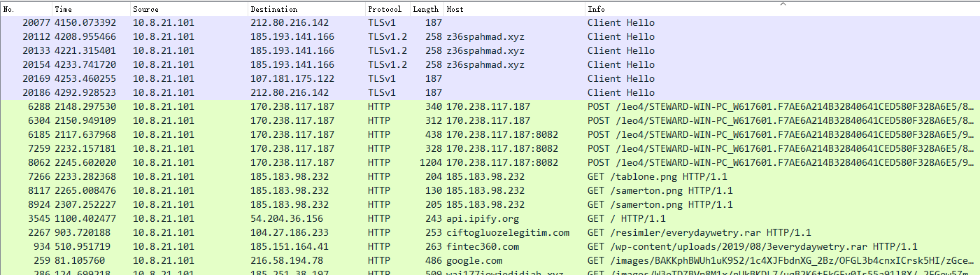The image size is (980, 275).
Task: Sort by the Protocol column header
Action: [387, 9]
